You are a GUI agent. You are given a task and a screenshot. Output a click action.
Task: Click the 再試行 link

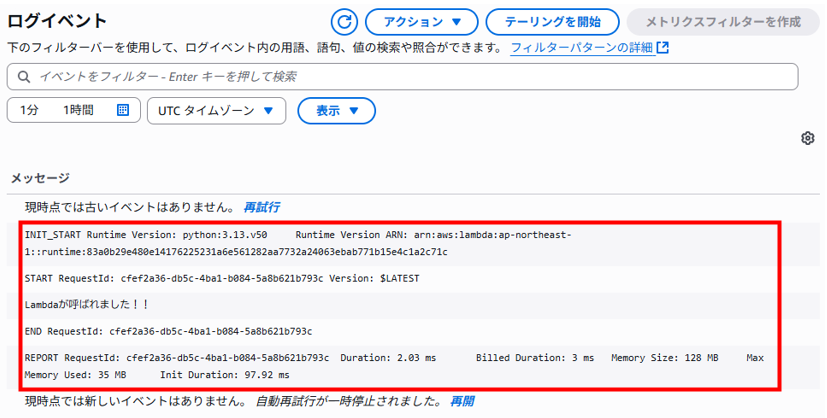[x=262, y=207]
